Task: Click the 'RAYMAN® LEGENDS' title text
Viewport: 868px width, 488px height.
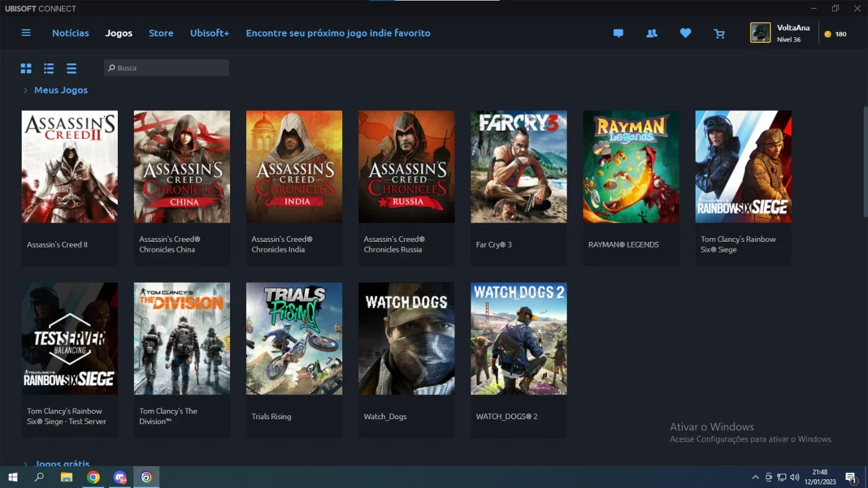Action: pos(623,244)
